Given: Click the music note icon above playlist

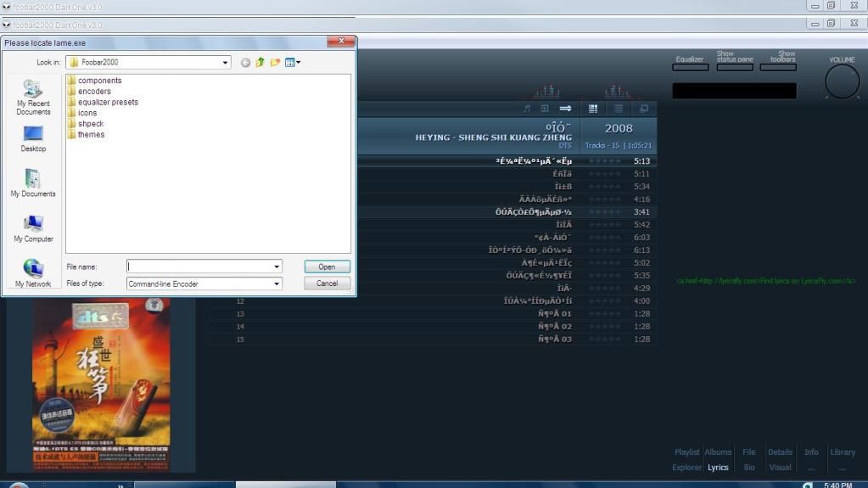Looking at the screenshot, I should tap(526, 109).
